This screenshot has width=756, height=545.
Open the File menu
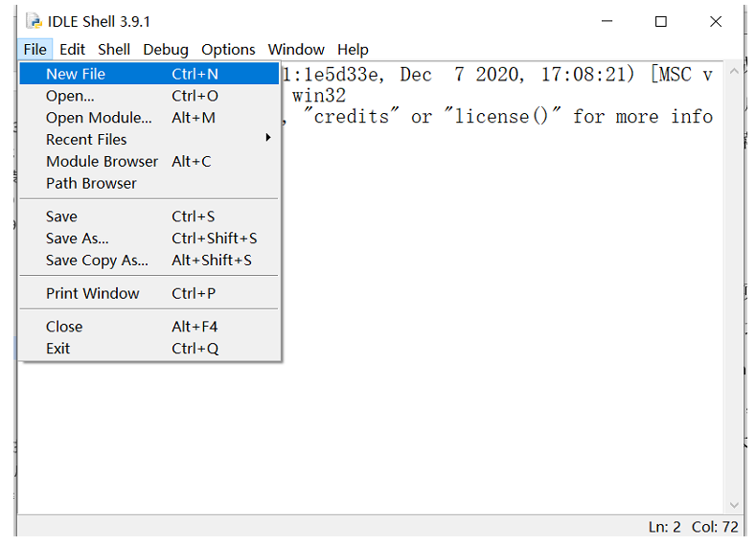pos(34,50)
